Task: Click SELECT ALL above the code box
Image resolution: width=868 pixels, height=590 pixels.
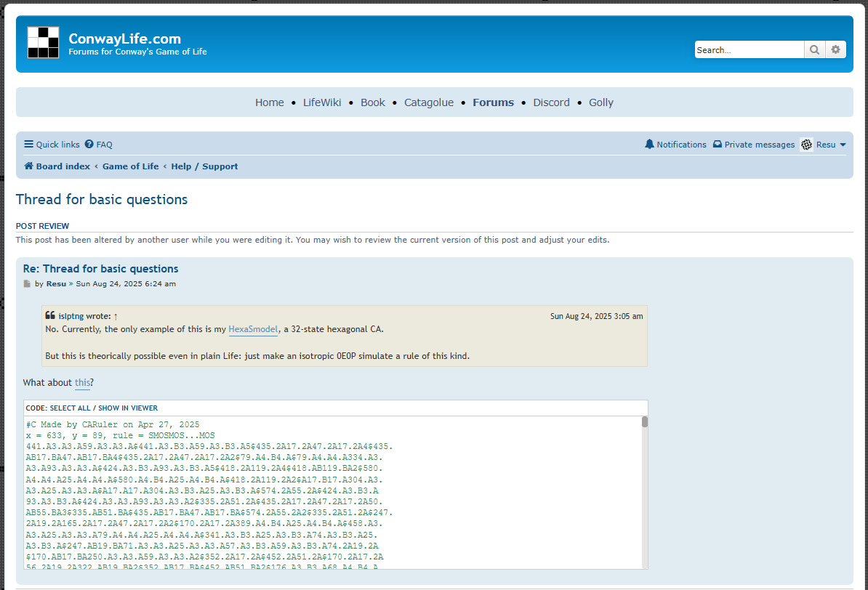Action: (x=71, y=408)
